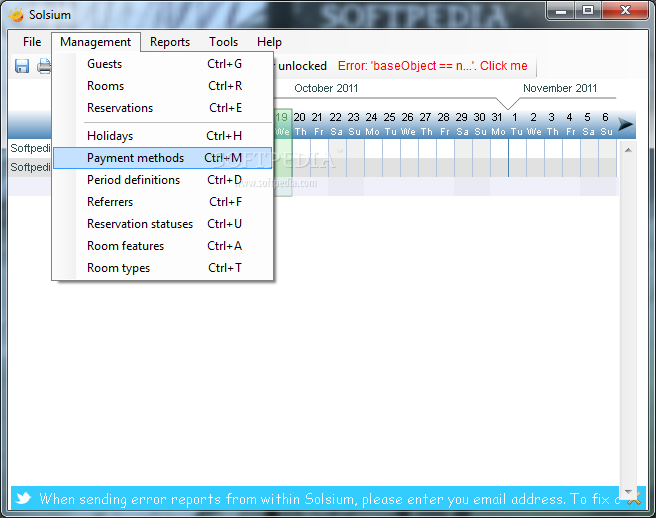Click the vertical scrollbar up arrow
This screenshot has height=518, width=656.
click(x=628, y=150)
